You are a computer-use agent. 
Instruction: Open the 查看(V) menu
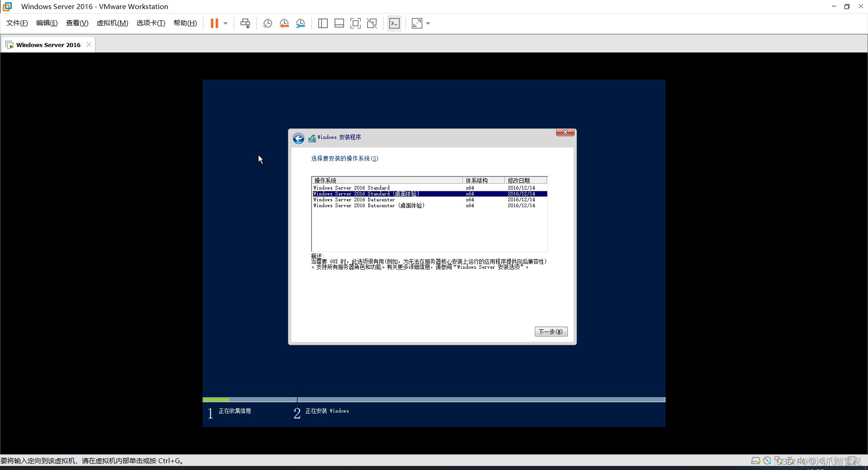[x=77, y=23]
